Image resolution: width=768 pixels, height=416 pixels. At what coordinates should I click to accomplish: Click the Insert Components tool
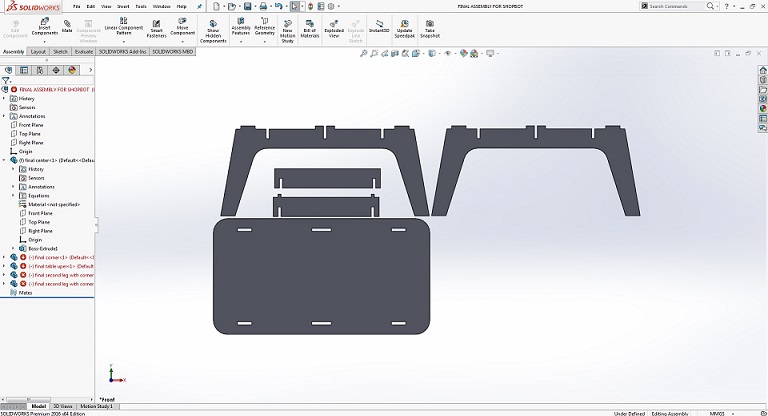coord(45,27)
